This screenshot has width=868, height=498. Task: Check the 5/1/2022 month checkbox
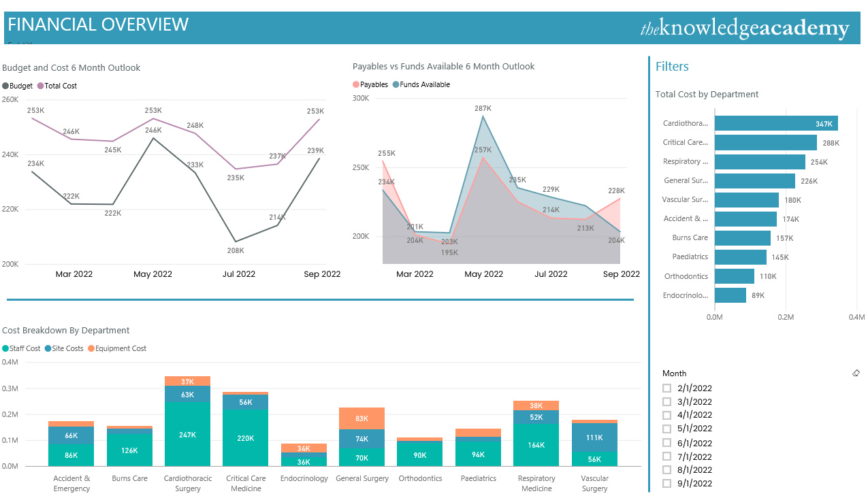coord(666,429)
